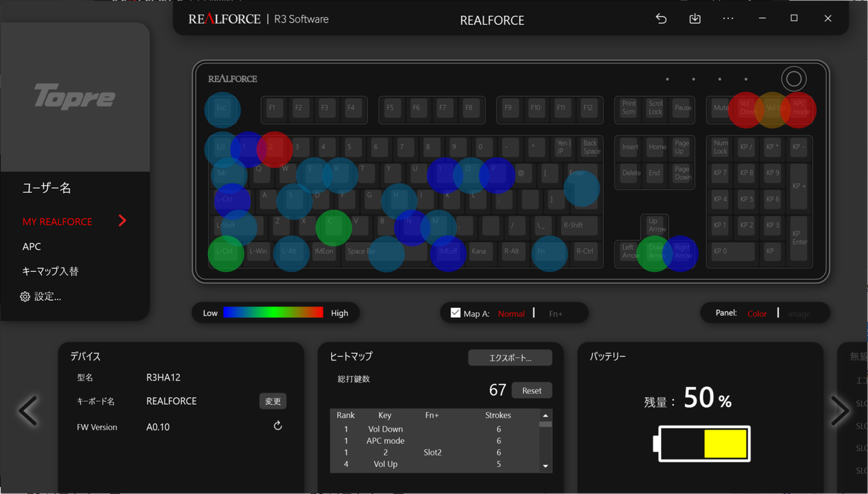Click the Num Lock key

click(721, 148)
